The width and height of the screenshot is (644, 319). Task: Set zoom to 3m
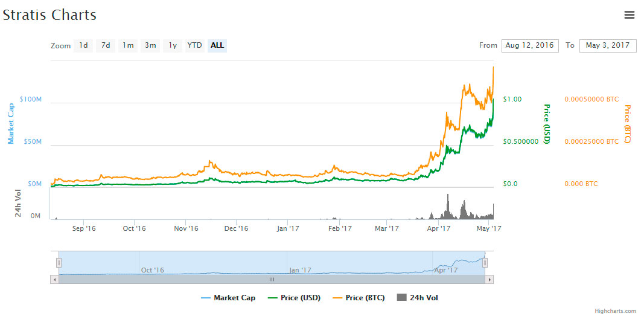[150, 46]
